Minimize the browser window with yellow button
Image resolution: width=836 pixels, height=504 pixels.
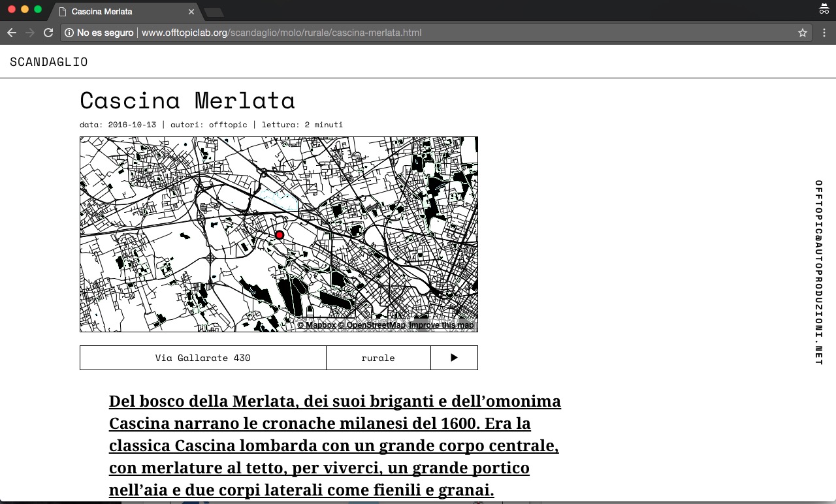point(25,9)
